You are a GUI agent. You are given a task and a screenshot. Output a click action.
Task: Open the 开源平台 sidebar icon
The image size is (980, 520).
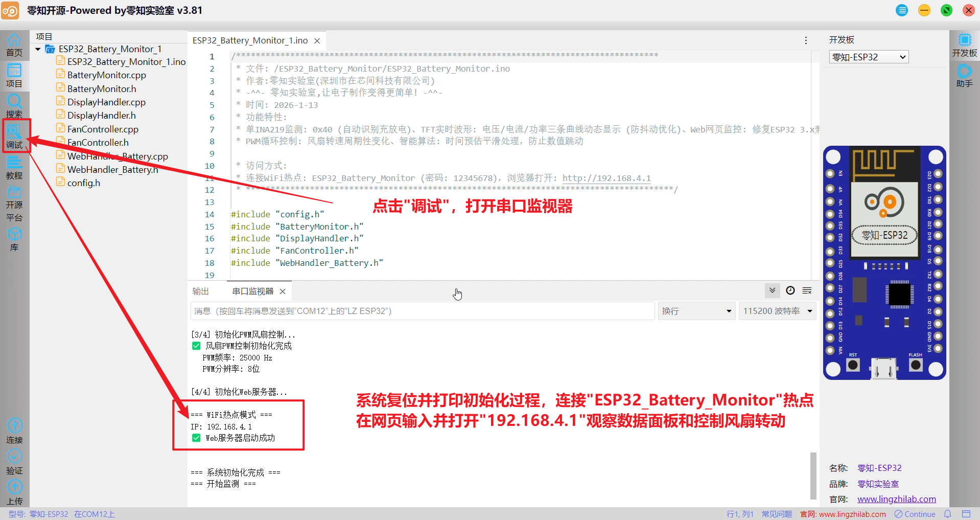pyautogui.click(x=14, y=204)
